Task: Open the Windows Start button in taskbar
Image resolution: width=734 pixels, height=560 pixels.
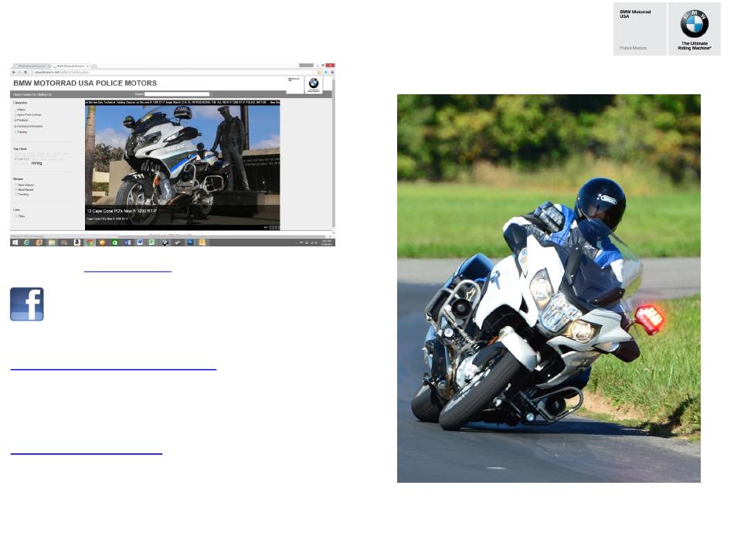Action: pos(15,243)
